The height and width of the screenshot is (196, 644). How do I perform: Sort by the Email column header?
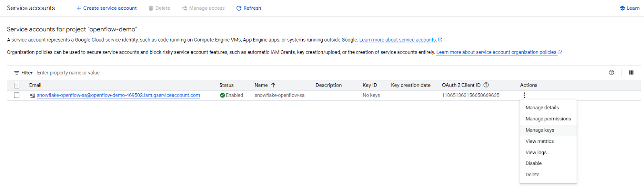tap(35, 85)
